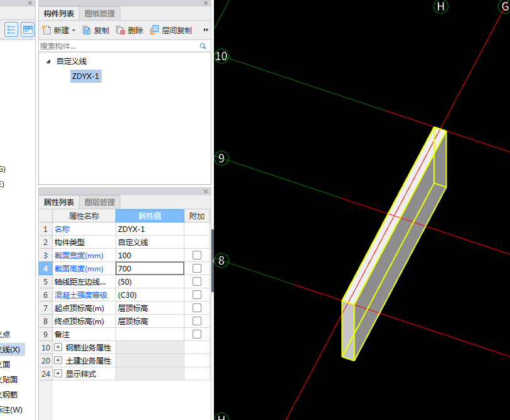
Task: Click axis bubble H at viewport top
Action: point(441,6)
